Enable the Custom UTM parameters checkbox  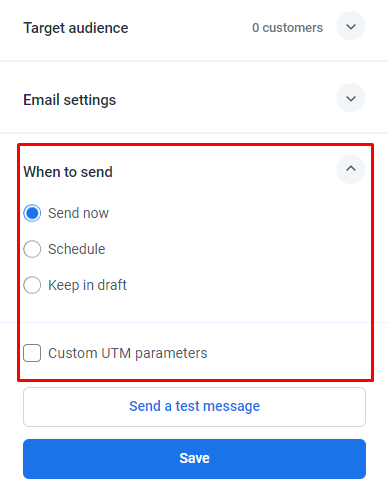[32, 353]
